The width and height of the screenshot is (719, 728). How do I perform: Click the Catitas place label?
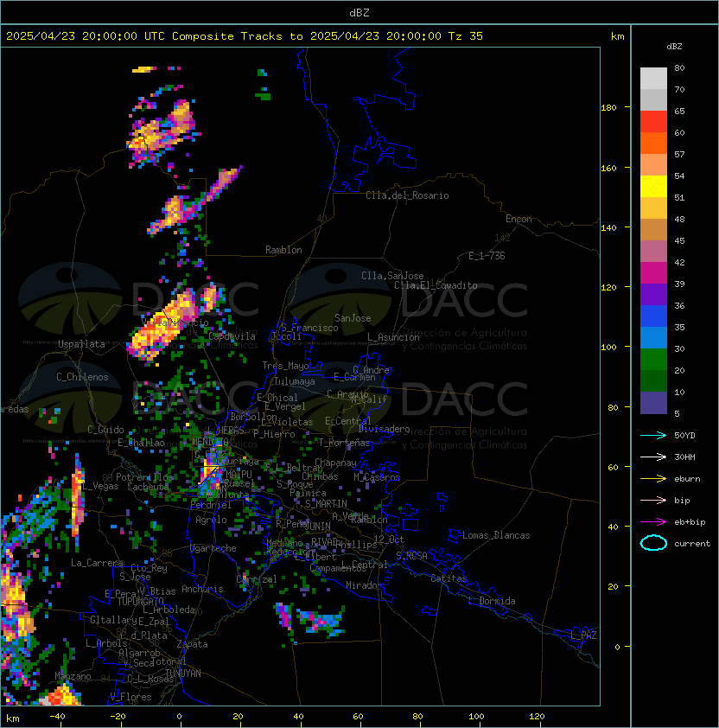point(449,578)
